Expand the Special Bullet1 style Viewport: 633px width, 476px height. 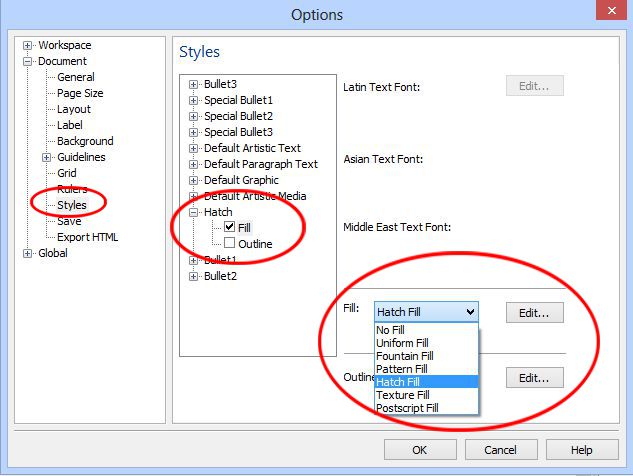click(193, 100)
